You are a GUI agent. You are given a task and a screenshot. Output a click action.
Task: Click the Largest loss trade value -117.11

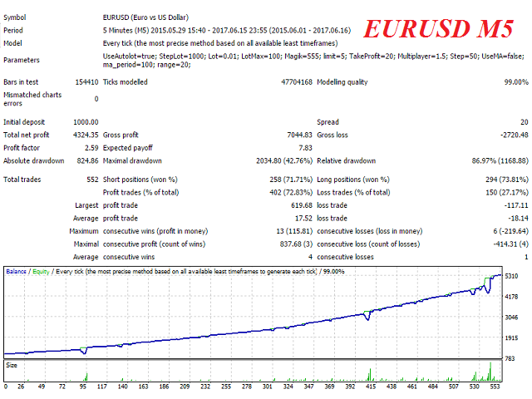pyautogui.click(x=516, y=205)
